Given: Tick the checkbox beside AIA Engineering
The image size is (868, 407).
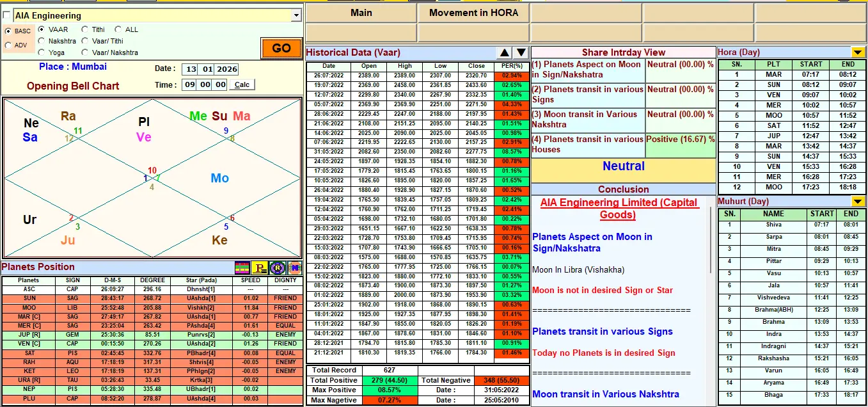Looking at the screenshot, I should click(7, 15).
